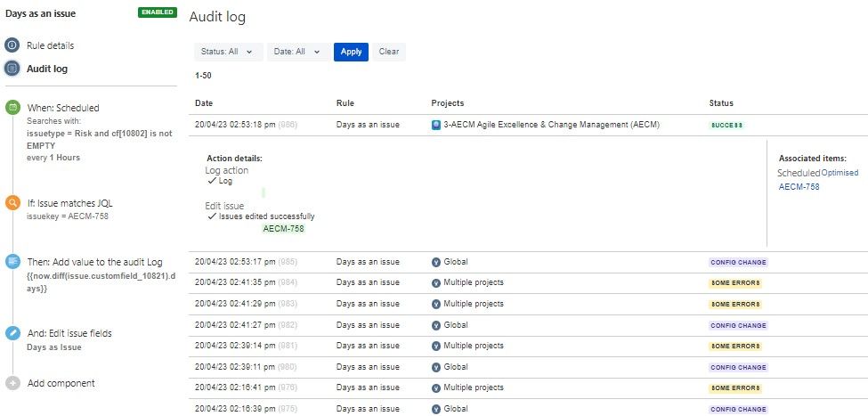Select the orange JQL condition search icon
Screen dimensions: 868x416
tap(12, 203)
